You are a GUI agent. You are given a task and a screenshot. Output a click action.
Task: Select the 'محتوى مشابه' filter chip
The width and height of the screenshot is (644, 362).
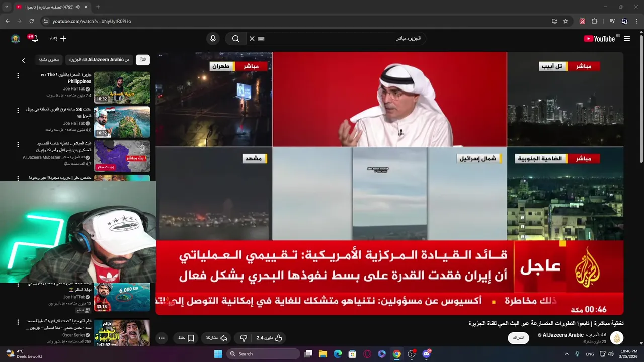49,60
